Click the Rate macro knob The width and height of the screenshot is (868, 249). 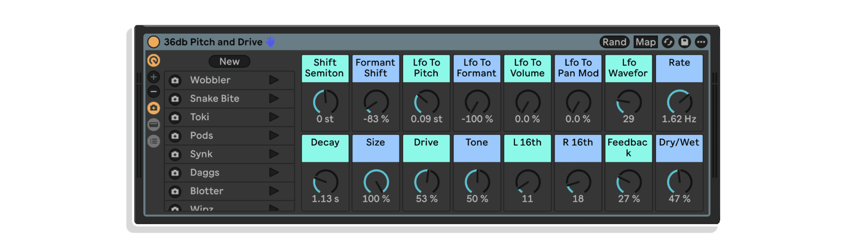coord(679,102)
